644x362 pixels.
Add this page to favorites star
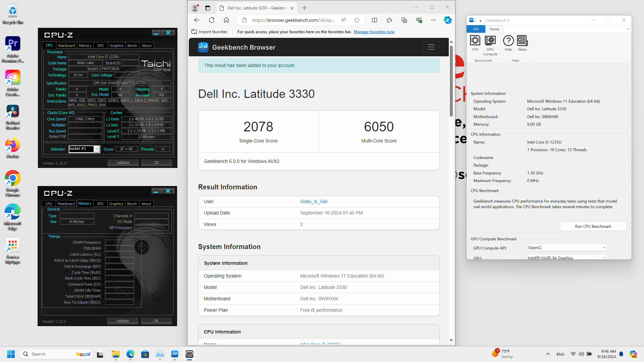pos(357,20)
